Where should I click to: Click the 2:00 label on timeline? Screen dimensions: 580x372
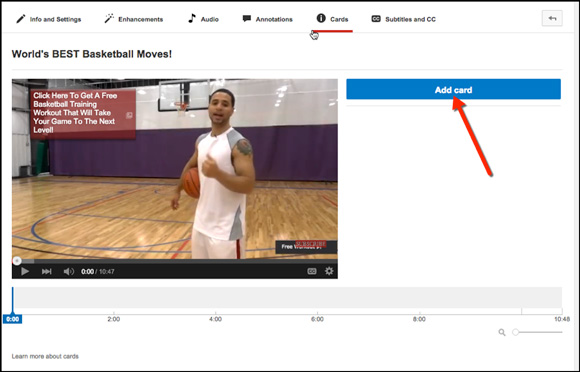[114, 319]
